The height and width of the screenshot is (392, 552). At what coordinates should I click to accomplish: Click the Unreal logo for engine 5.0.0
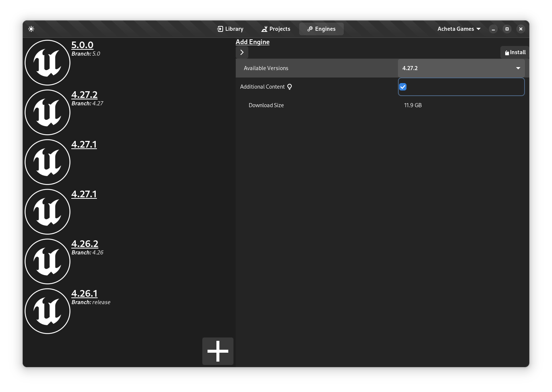pyautogui.click(x=48, y=63)
